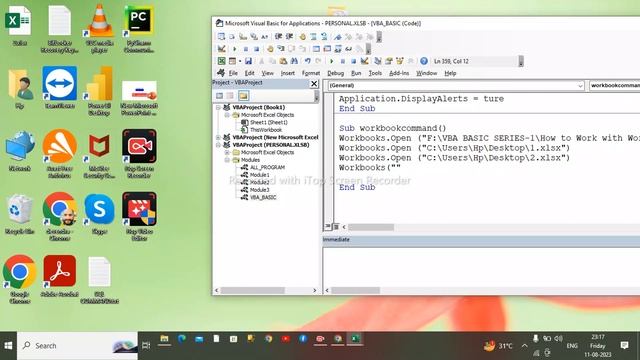Viewport: 640px width, 360px height.
Task: Open the Add-Ins menu
Action: (399, 73)
